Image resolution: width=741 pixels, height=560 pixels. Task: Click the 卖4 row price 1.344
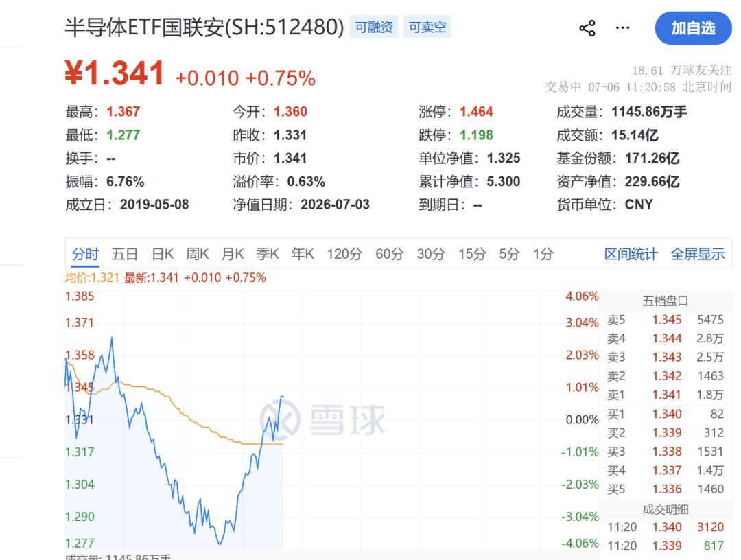667,338
